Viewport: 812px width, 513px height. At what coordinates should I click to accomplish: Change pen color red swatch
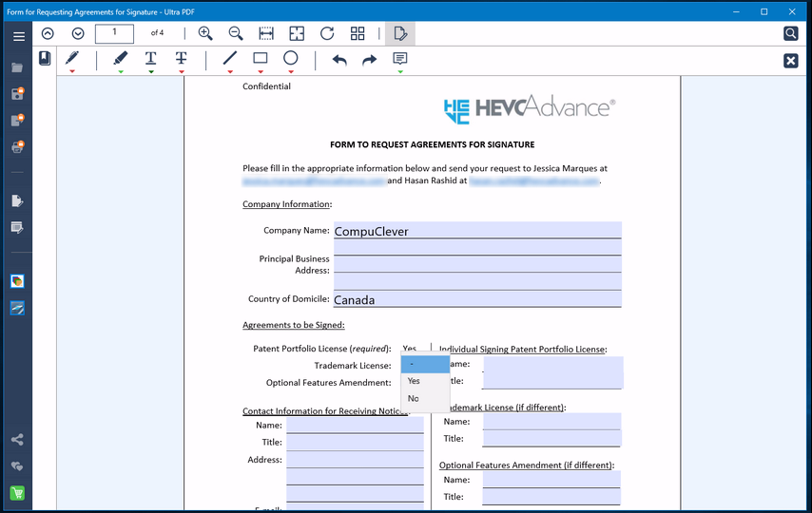[72, 71]
